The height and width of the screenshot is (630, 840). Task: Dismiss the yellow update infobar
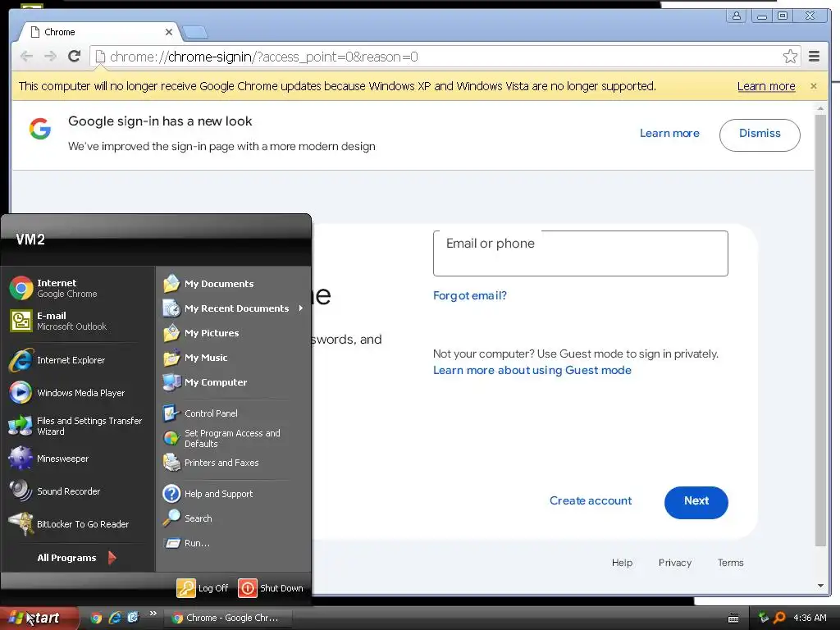[814, 86]
